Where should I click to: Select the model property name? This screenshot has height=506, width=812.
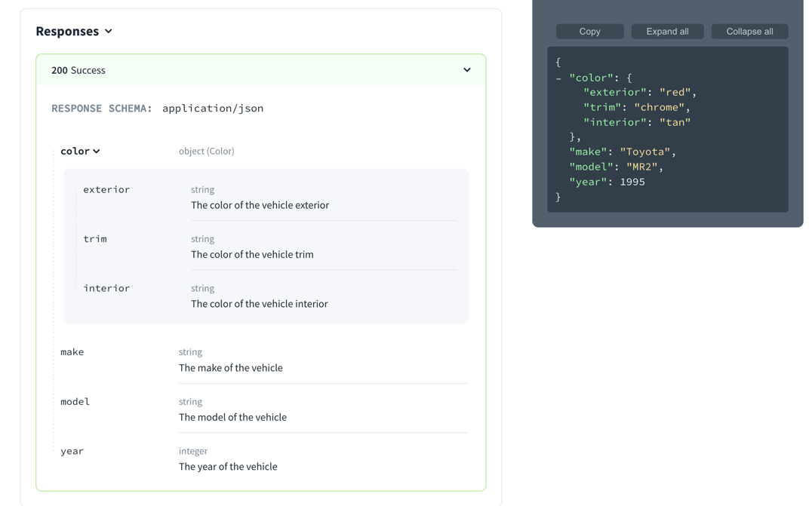(x=75, y=401)
